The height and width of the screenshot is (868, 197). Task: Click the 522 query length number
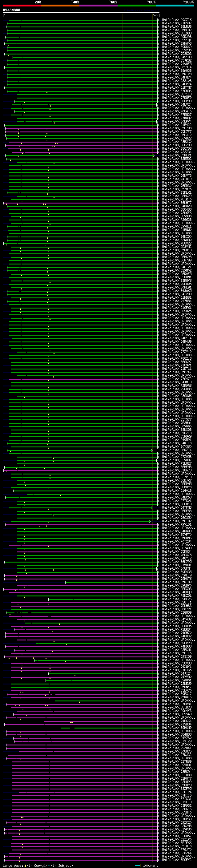point(155,15)
